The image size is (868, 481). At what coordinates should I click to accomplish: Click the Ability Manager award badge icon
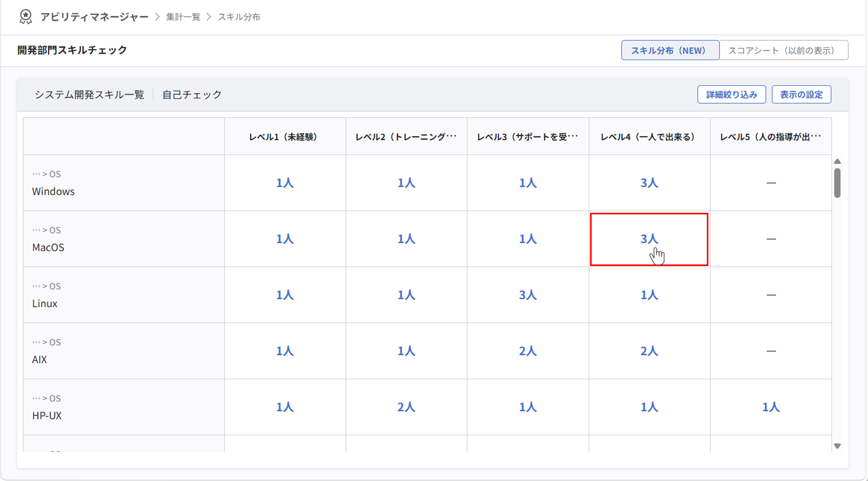point(26,17)
